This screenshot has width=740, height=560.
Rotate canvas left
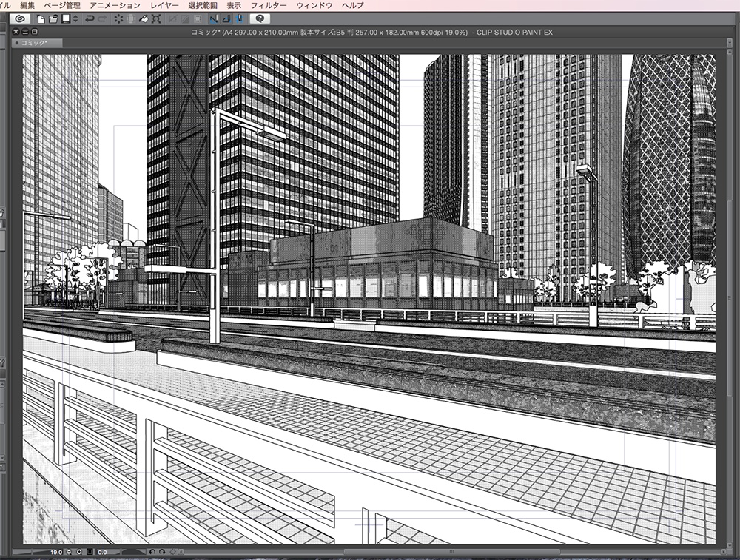point(152,552)
